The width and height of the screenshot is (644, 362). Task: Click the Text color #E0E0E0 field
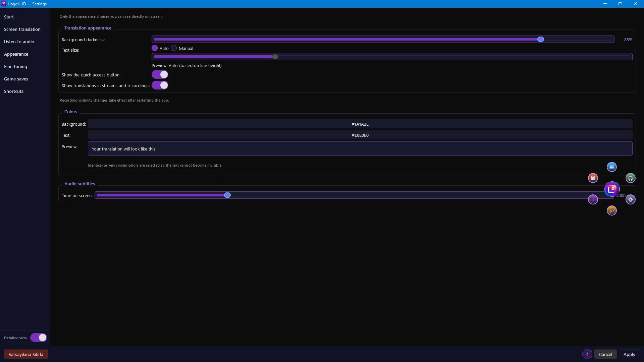(360, 135)
